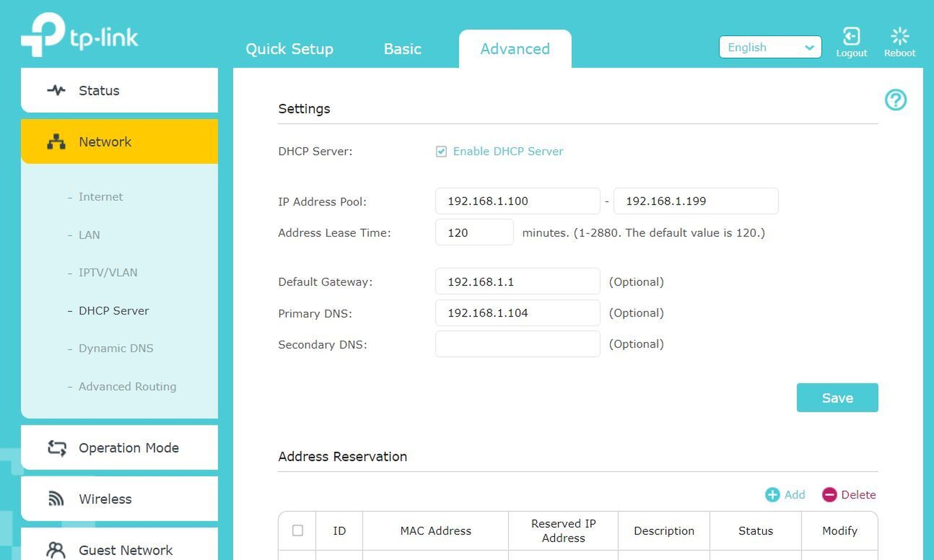Click the ID column header
Viewport: 934px width, 560px height.
click(339, 531)
